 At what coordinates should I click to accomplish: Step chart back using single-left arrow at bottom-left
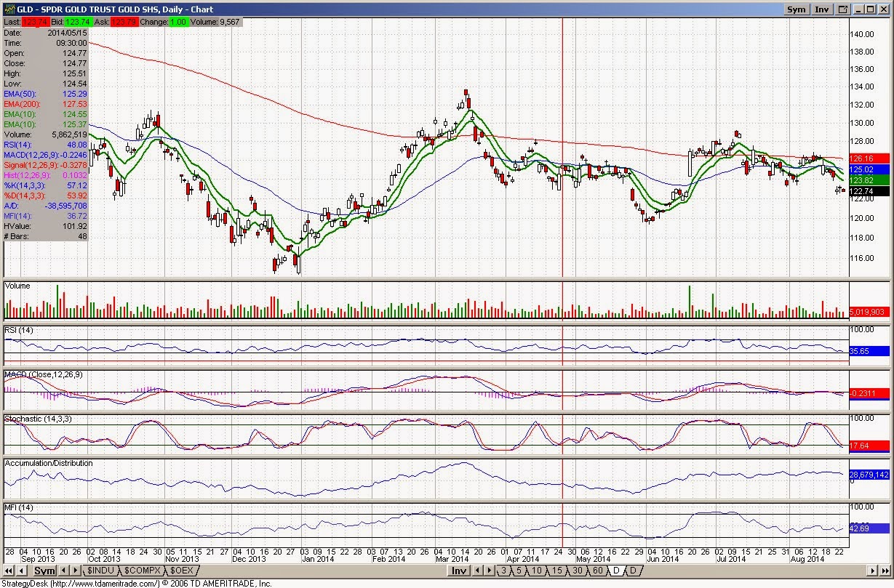pos(22,571)
